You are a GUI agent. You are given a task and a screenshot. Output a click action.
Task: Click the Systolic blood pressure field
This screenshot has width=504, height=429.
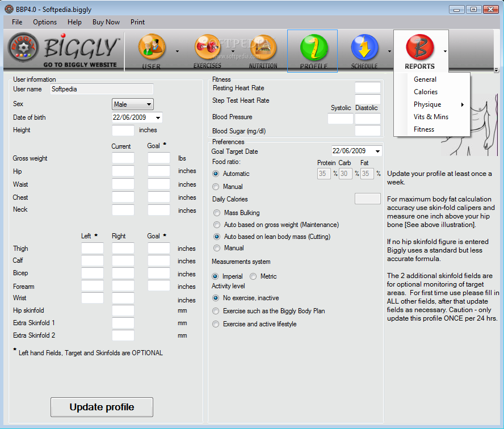(x=341, y=119)
